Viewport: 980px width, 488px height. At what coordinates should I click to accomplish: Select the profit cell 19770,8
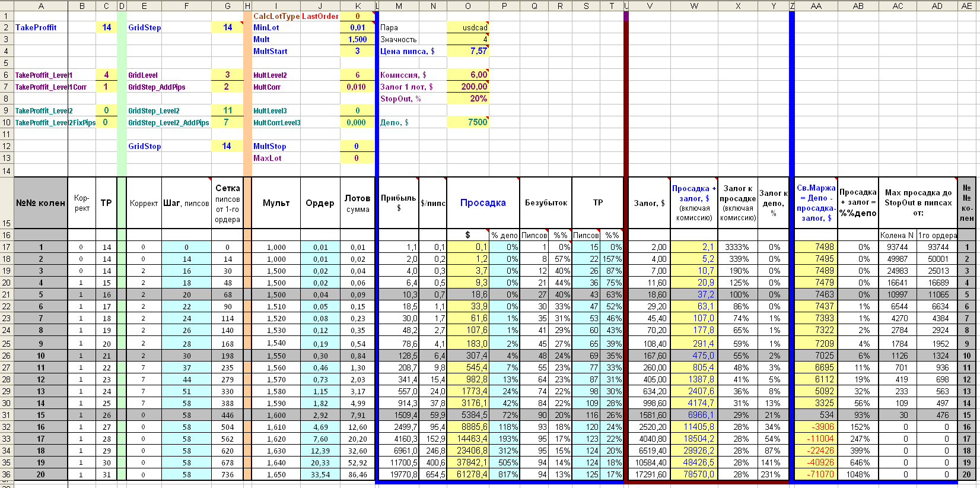tap(399, 474)
